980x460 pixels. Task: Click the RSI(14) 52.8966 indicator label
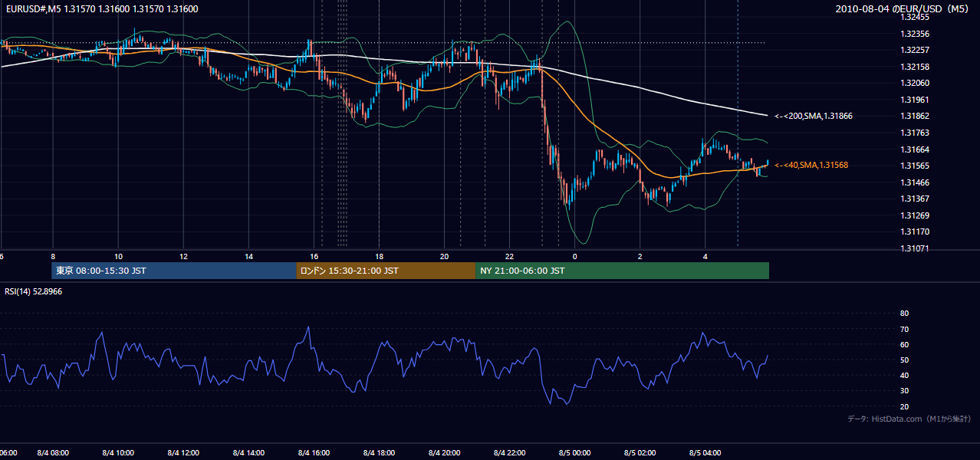(x=34, y=291)
